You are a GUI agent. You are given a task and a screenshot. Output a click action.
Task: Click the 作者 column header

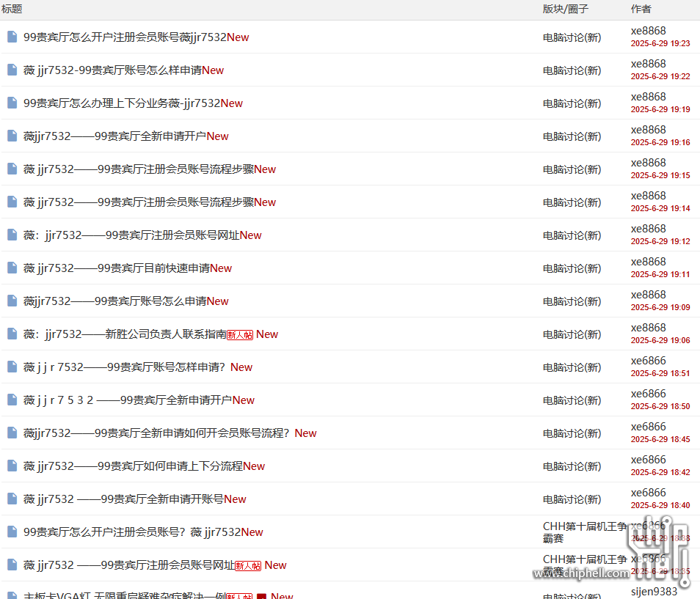(x=641, y=9)
